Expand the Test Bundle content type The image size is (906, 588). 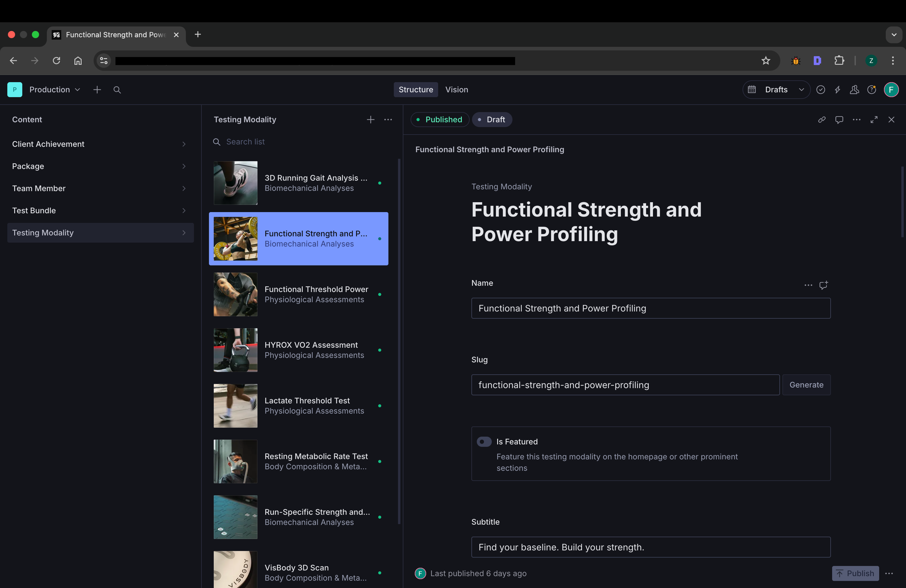point(101,210)
